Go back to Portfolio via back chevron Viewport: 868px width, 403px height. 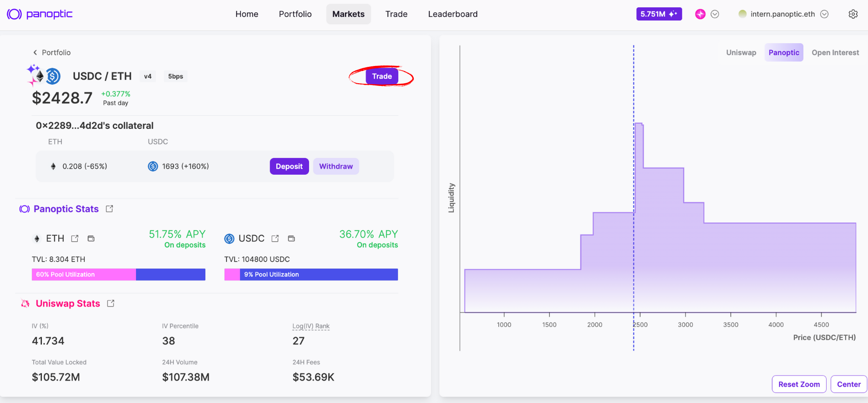pyautogui.click(x=35, y=53)
